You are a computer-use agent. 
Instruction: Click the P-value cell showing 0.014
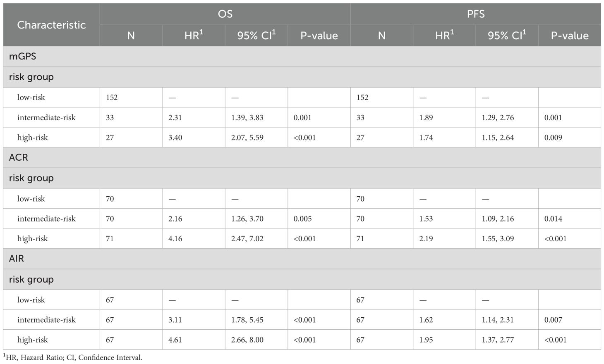553,219
